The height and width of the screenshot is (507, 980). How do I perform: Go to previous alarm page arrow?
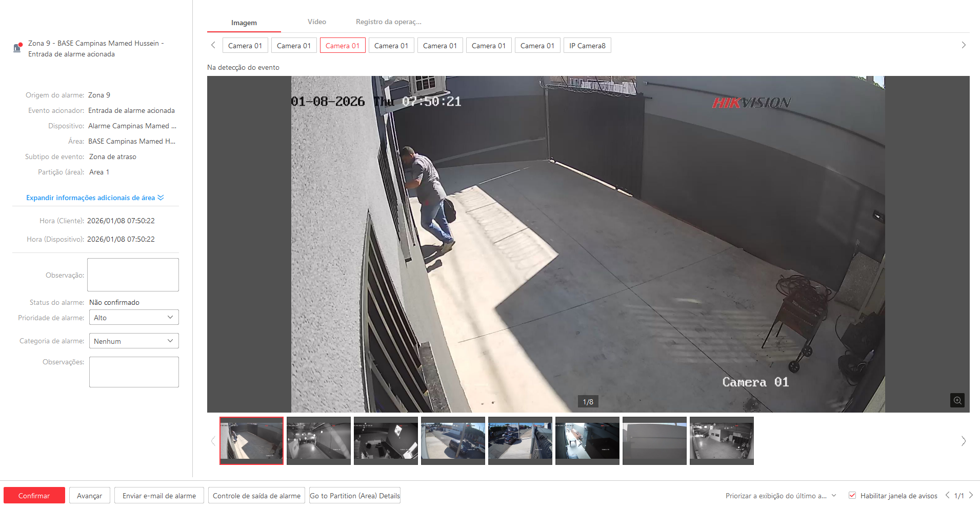(x=947, y=495)
